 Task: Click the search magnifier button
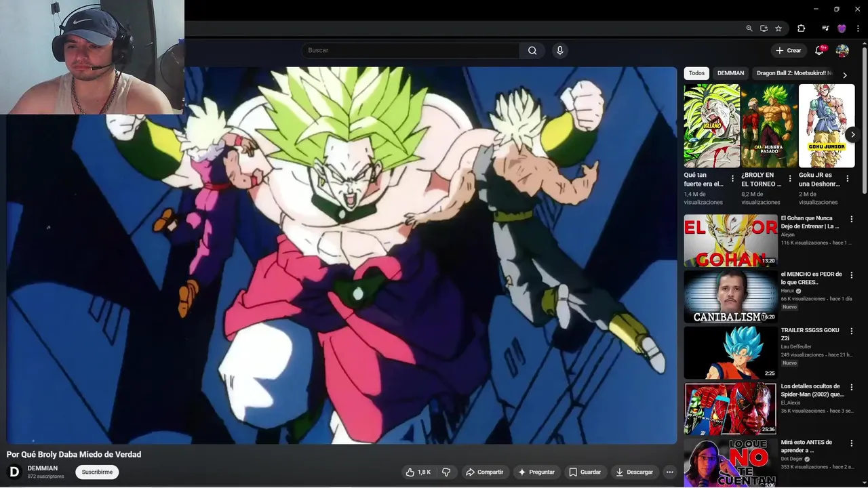(x=532, y=50)
